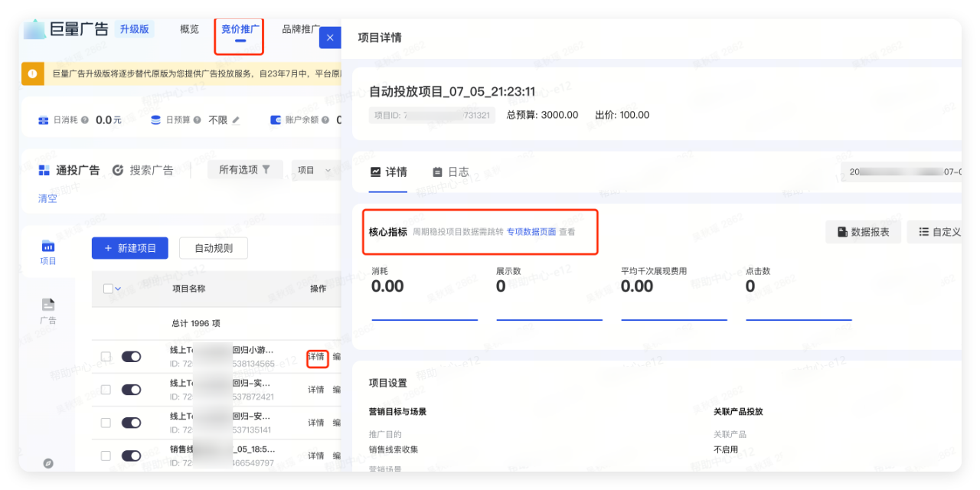Select the 平均千次展现费用 metric card
The image size is (980, 490).
click(x=675, y=292)
